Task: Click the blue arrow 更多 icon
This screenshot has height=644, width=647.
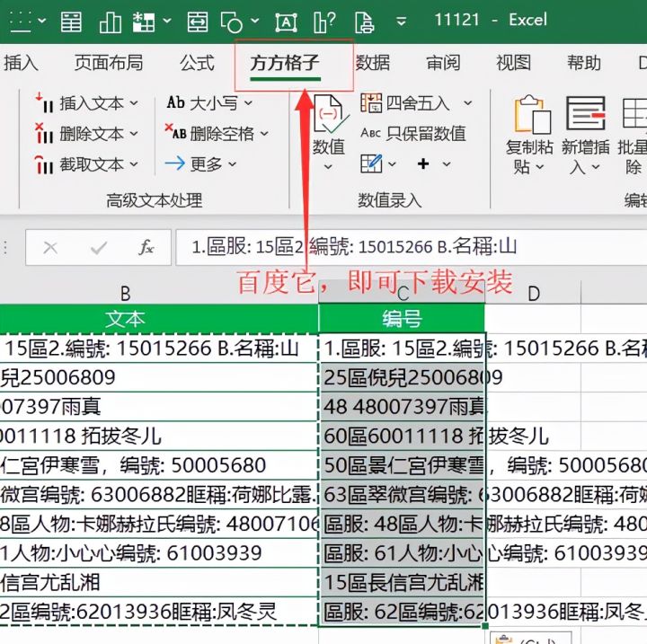Action: click(x=174, y=163)
